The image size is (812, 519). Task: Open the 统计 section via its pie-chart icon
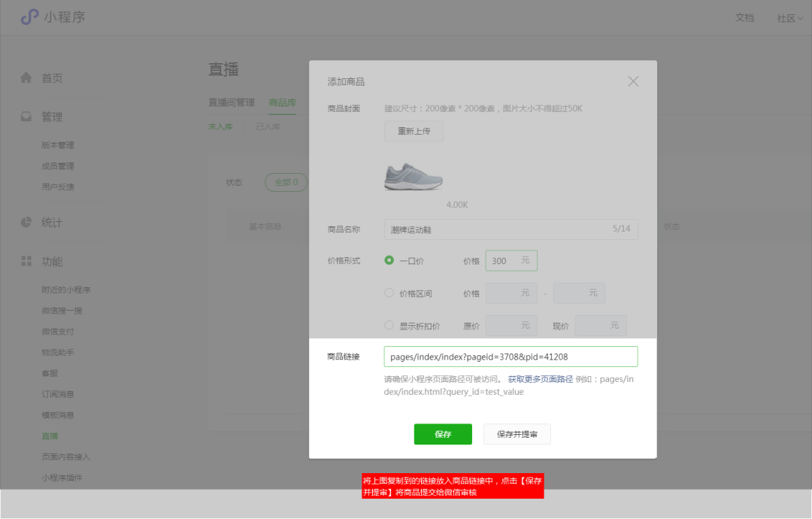point(27,222)
